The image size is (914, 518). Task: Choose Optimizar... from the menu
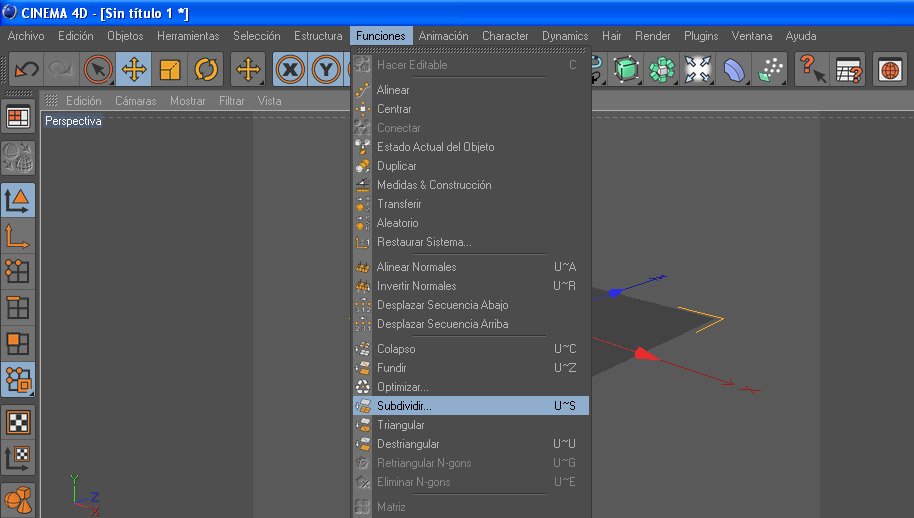click(x=471, y=387)
